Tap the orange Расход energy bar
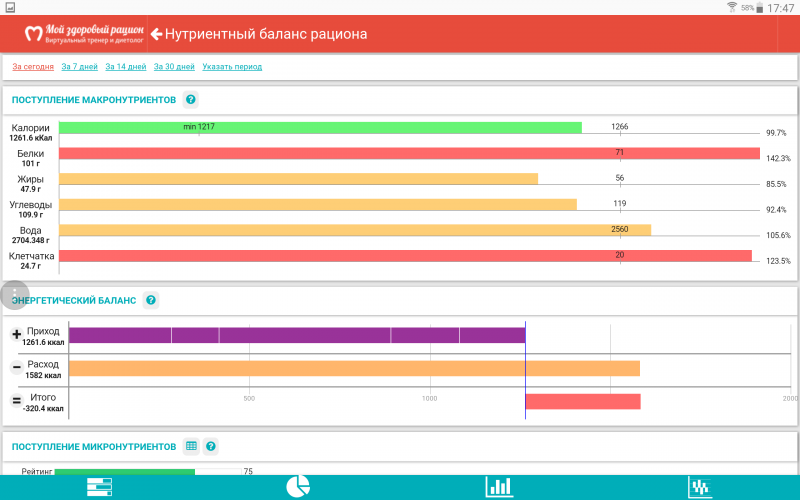Image resolution: width=800 pixels, height=500 pixels. [354, 368]
